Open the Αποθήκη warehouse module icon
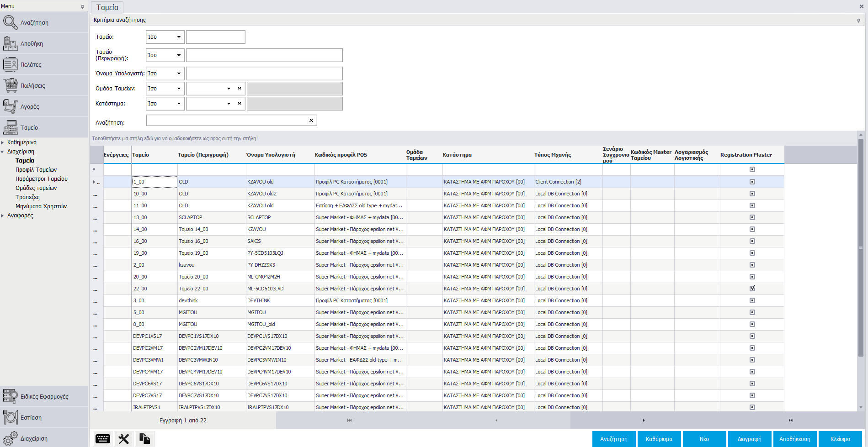868x447 pixels. pyautogui.click(x=10, y=43)
